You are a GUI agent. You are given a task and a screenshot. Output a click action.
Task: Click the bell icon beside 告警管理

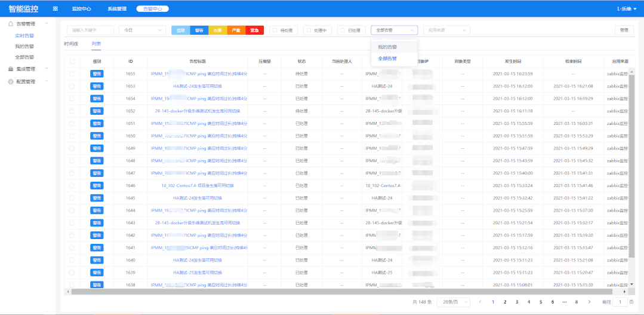[x=11, y=24]
